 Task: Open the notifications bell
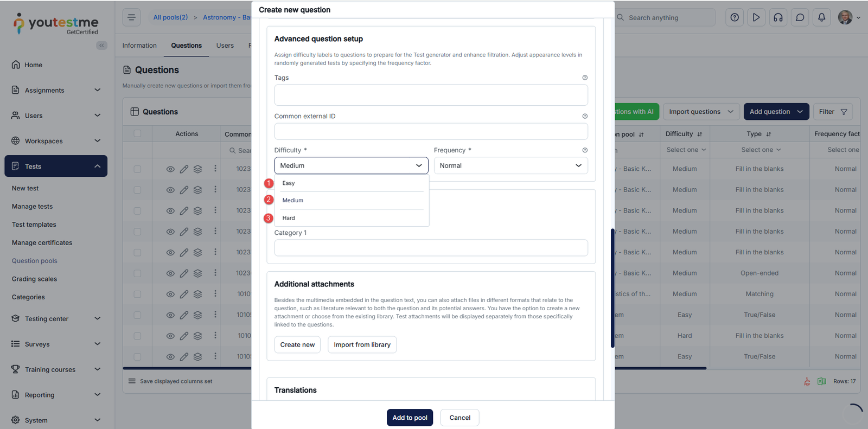click(x=821, y=17)
